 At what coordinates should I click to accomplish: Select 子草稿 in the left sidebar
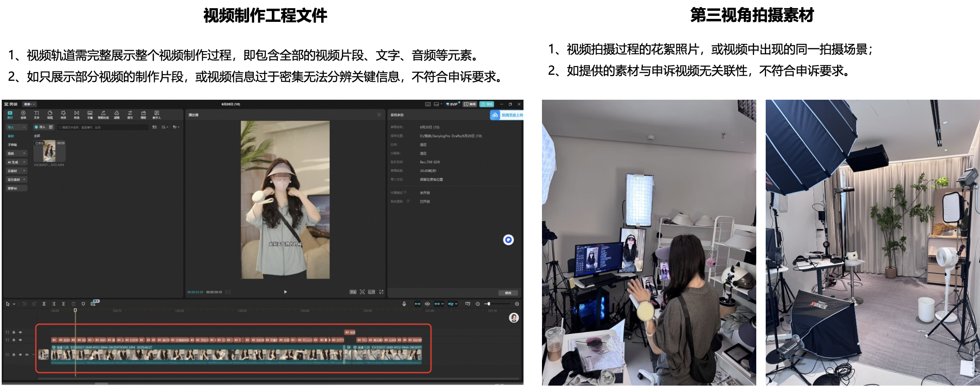tap(12, 145)
